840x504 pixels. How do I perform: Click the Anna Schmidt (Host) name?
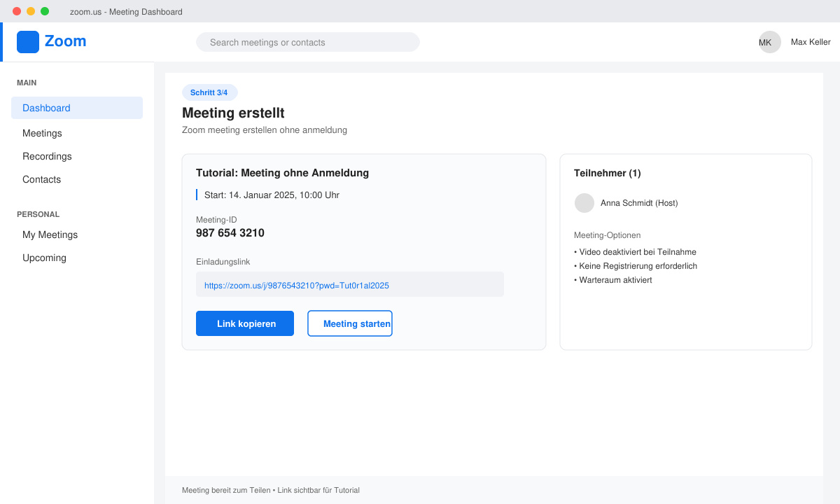coord(639,203)
